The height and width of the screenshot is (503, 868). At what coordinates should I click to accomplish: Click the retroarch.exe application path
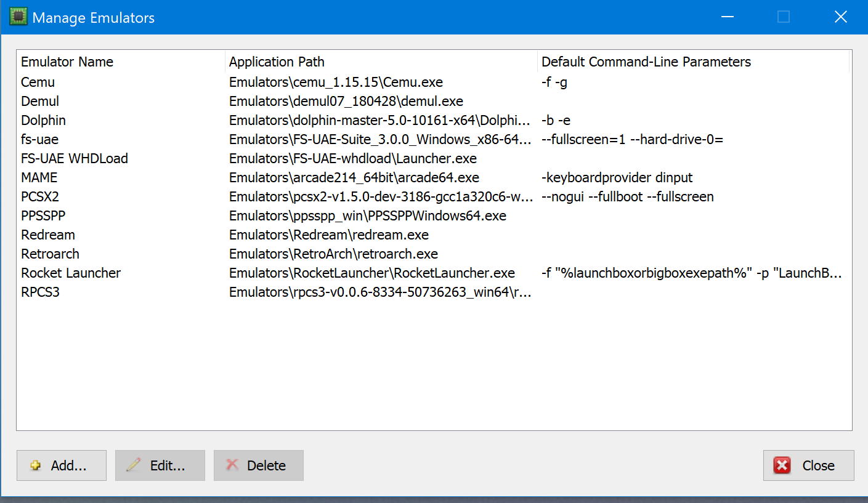333,254
